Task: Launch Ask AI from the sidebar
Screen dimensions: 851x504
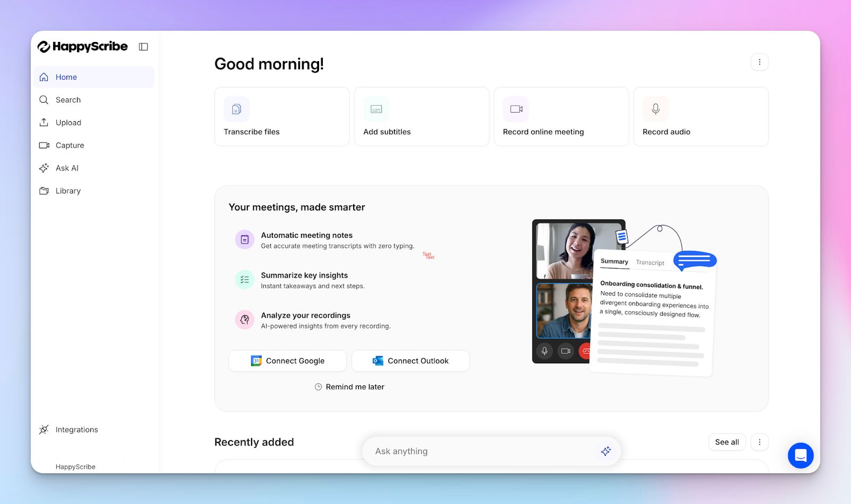Action: [x=66, y=168]
